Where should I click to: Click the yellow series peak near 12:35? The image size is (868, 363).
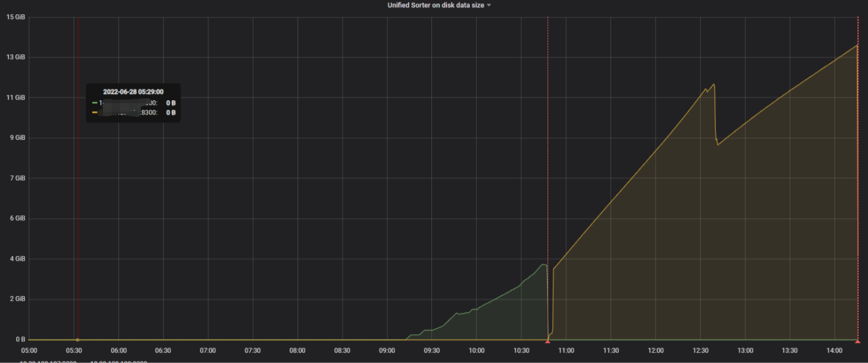713,85
